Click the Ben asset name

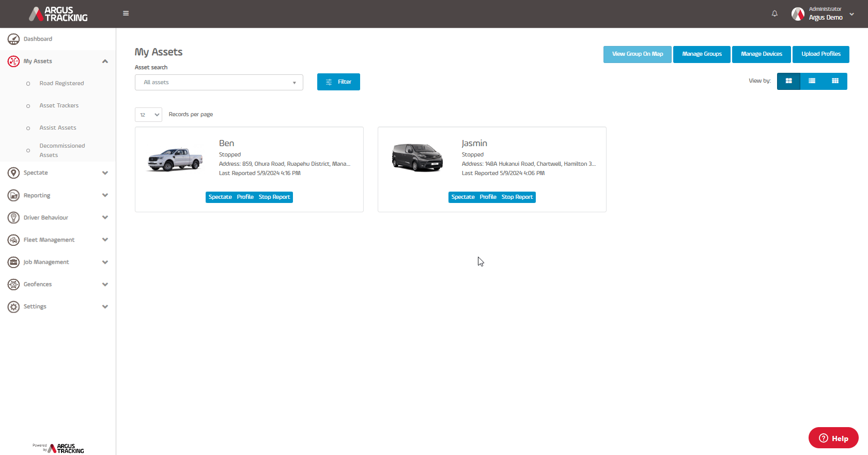(x=226, y=144)
